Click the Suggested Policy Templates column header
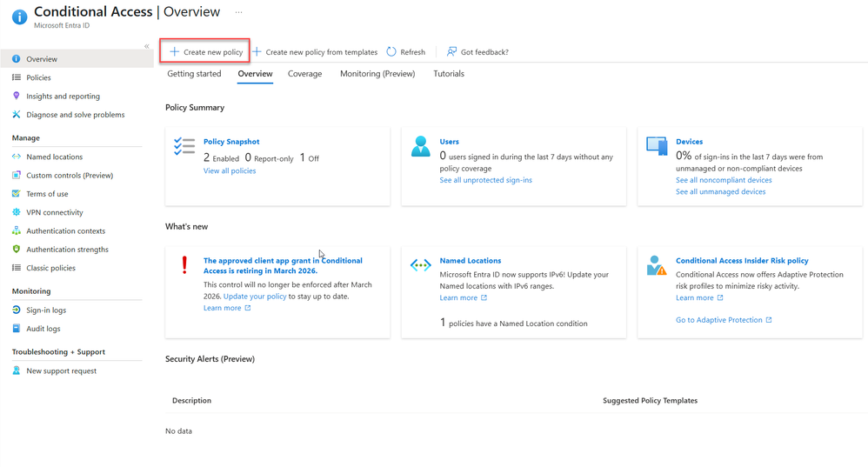This screenshot has height=467, width=868. coord(650,400)
